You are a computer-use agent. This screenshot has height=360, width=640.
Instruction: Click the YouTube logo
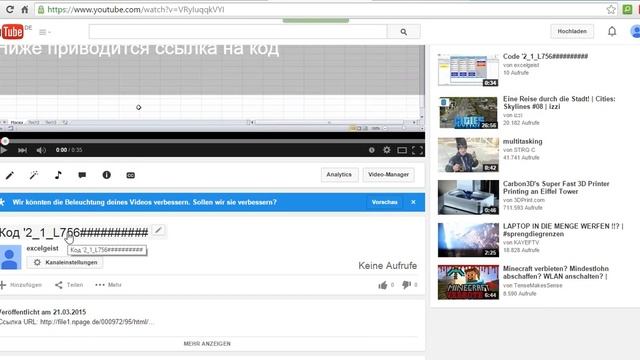point(12,32)
